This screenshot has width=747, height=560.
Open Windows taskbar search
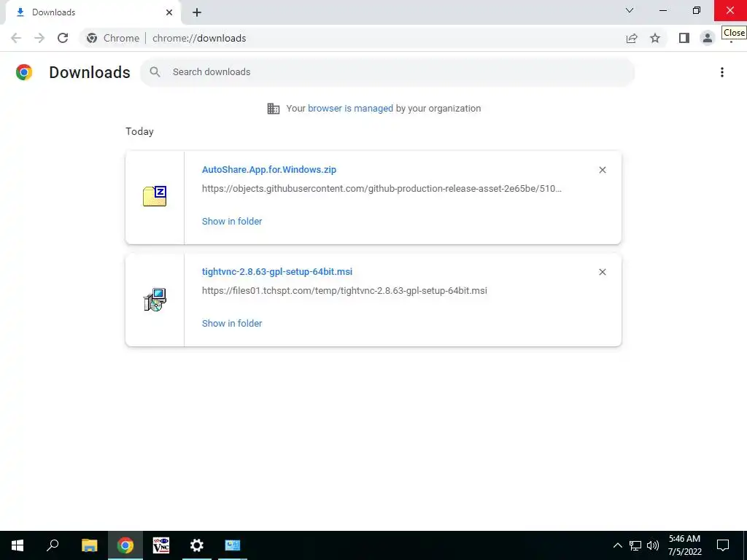[x=53, y=545]
